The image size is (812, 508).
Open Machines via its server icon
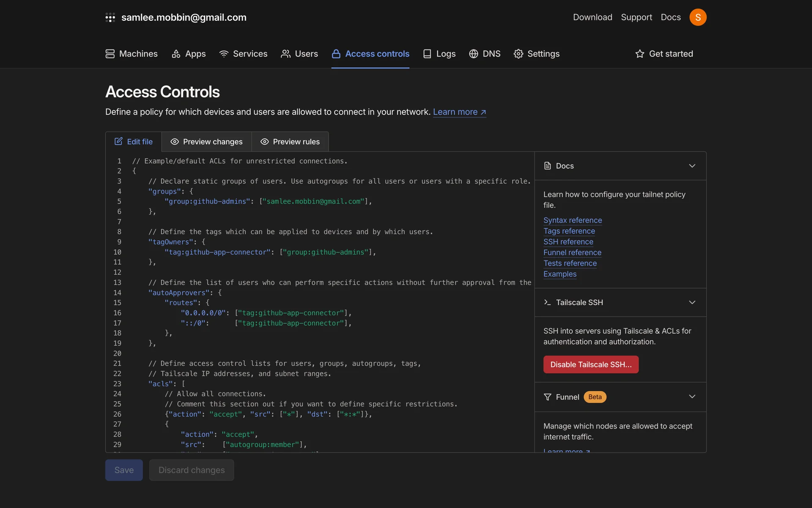pyautogui.click(x=110, y=54)
